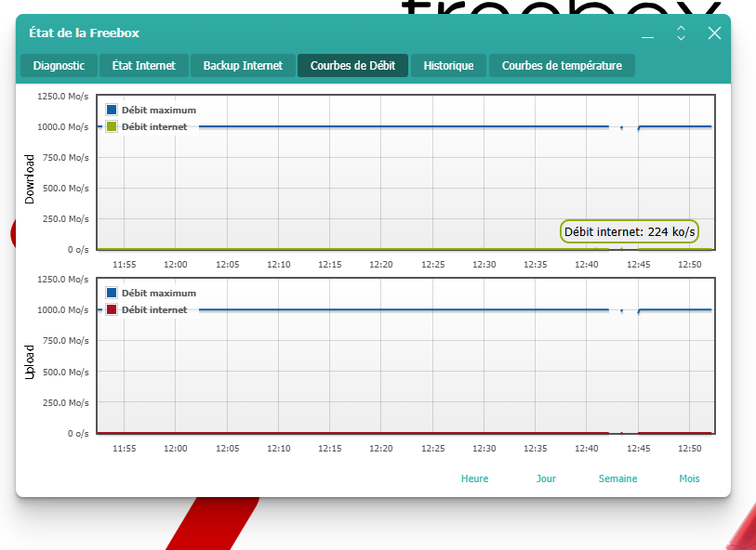Show the Courbes de température tab

tap(562, 66)
